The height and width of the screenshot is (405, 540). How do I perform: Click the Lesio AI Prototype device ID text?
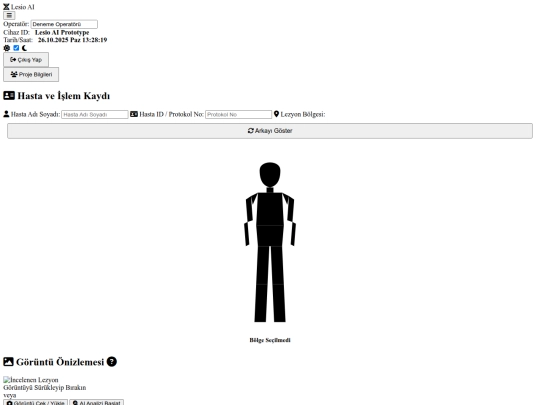pos(62,32)
